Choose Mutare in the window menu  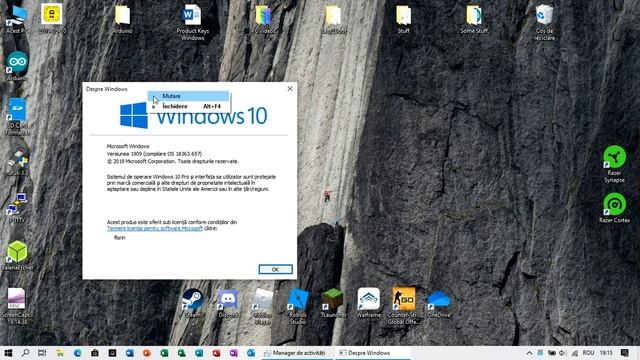click(189, 96)
